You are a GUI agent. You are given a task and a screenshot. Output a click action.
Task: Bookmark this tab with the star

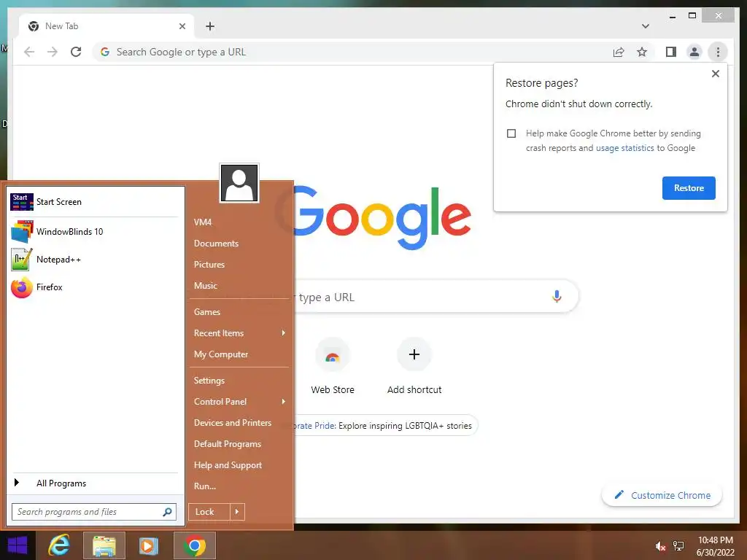[642, 52]
